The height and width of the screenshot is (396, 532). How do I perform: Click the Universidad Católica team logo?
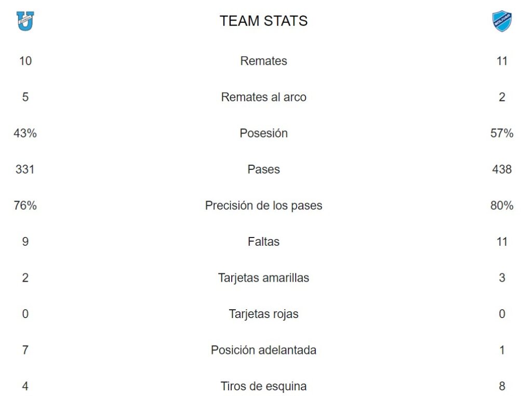click(25, 21)
